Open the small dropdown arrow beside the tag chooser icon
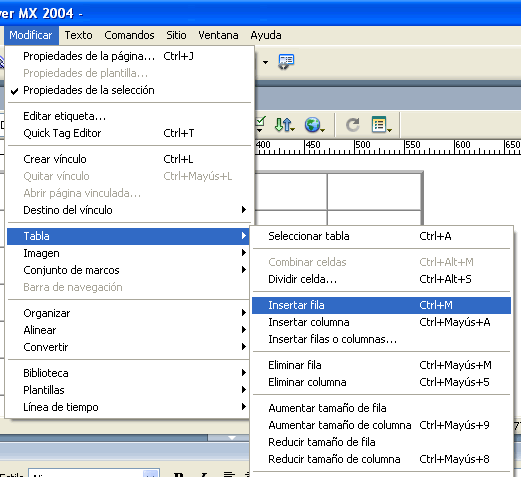The image size is (521, 477). click(x=265, y=62)
